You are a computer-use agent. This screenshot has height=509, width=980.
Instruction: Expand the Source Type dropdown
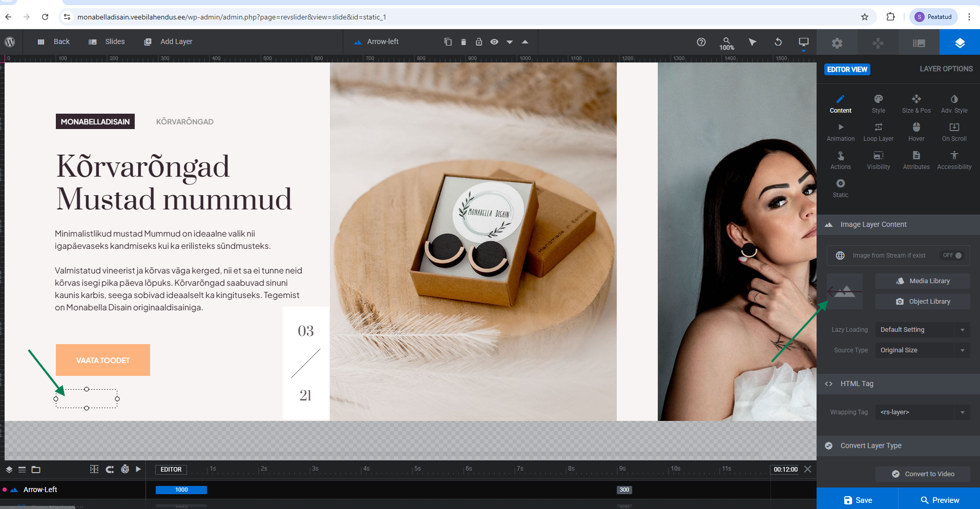(922, 350)
